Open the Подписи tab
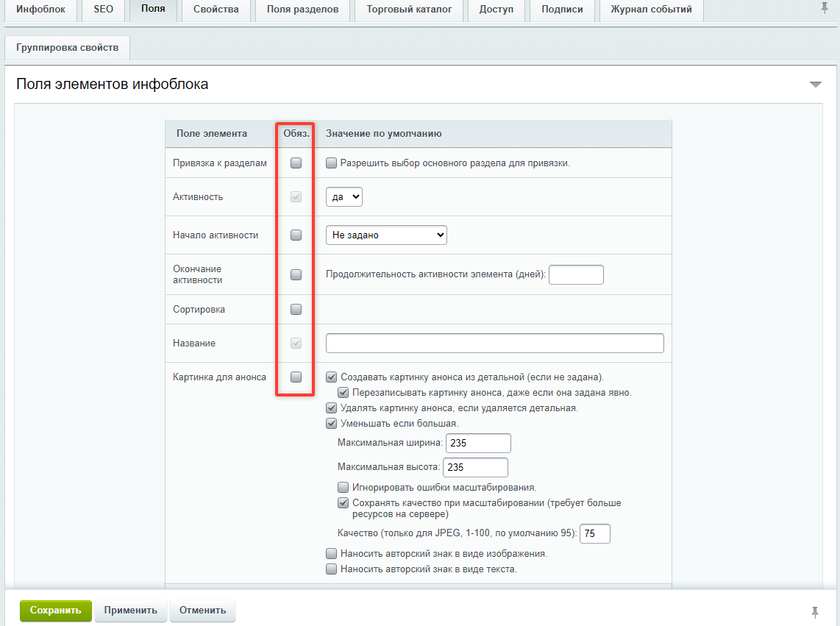 coord(562,9)
